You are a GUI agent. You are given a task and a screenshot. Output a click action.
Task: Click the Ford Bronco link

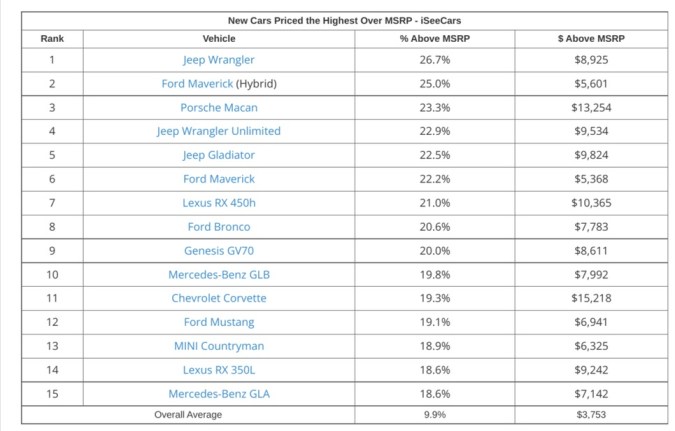pyautogui.click(x=219, y=227)
